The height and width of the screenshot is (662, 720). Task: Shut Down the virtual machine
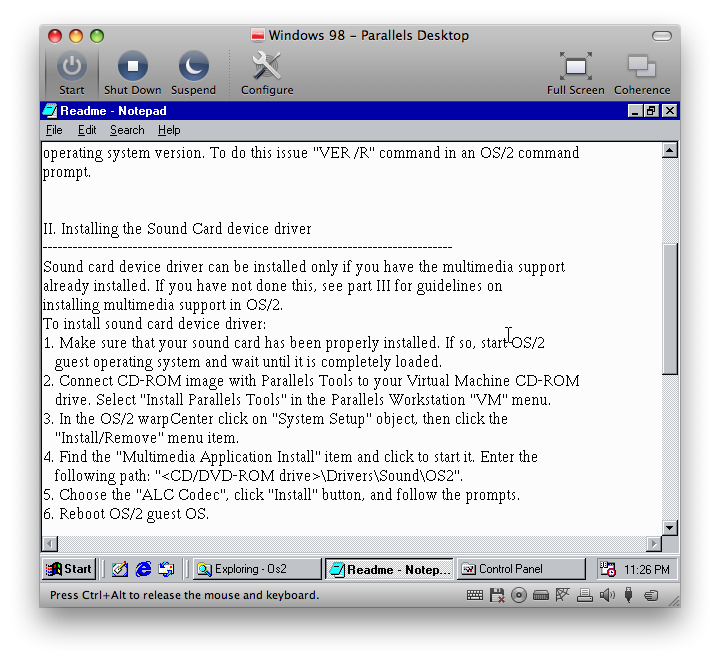(132, 66)
